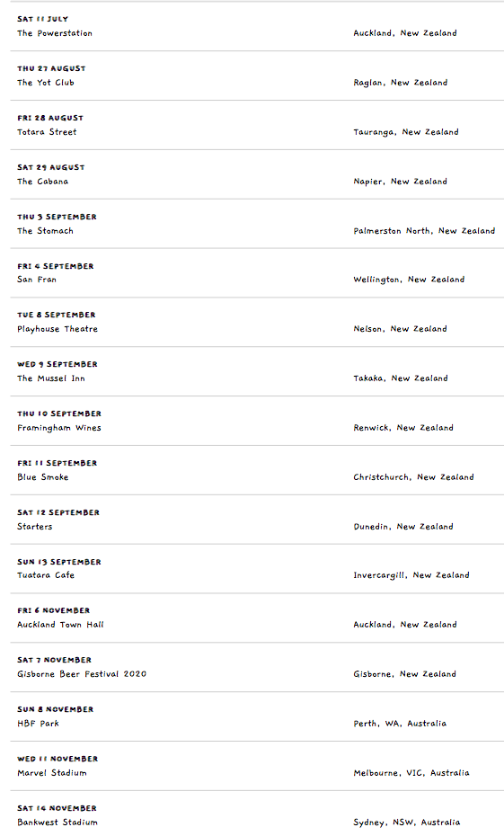This screenshot has width=504, height=836.
Task: Select The Stomach event on Thu 3 September
Action: (45, 231)
